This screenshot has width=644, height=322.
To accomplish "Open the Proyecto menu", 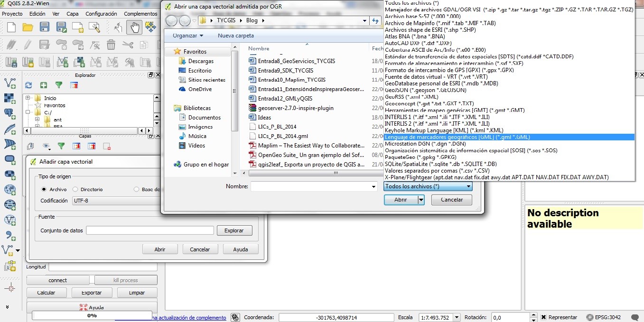I will coord(12,14).
